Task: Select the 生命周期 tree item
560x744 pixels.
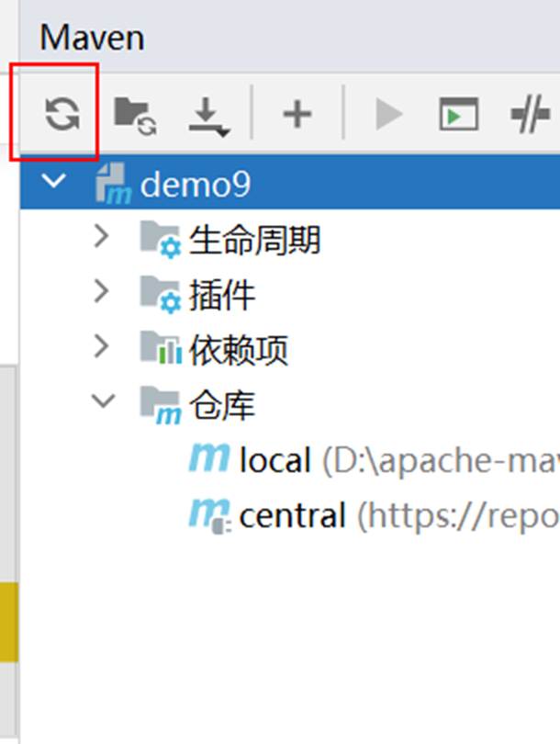Action: [x=254, y=240]
